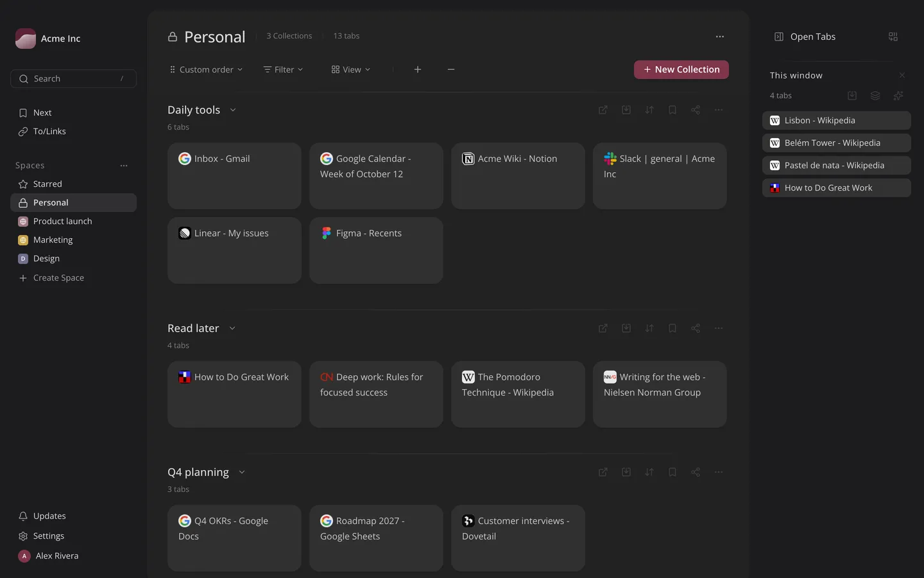Collapse the Open Tabs side panel icon
Image resolution: width=924 pixels, height=578 pixels.
pyautogui.click(x=779, y=37)
